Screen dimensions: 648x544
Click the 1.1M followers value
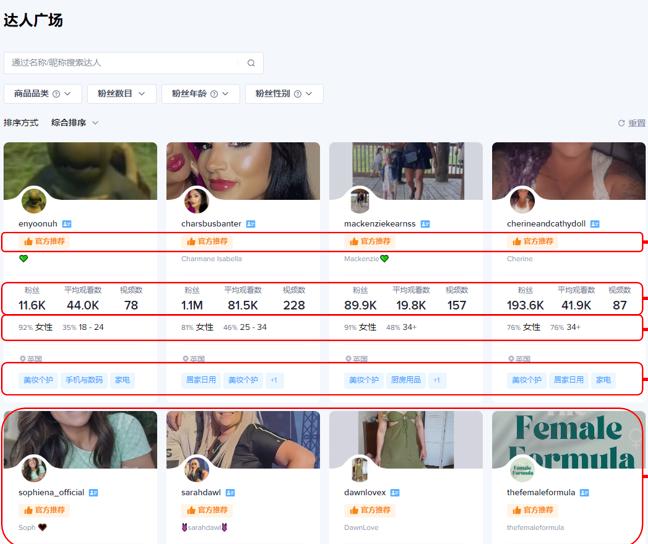pos(192,305)
